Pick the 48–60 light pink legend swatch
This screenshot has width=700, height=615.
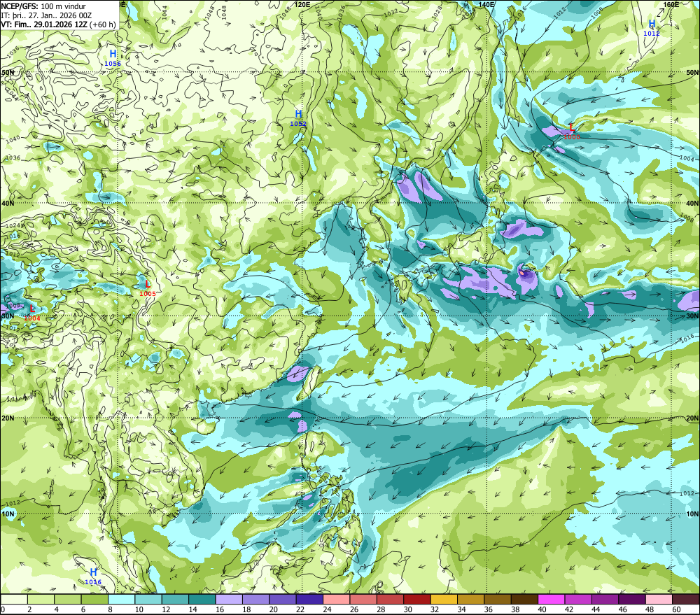(x=659, y=599)
